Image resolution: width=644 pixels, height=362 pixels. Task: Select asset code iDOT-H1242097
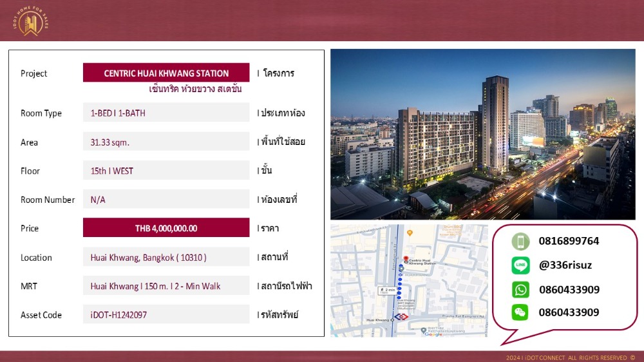(x=166, y=314)
